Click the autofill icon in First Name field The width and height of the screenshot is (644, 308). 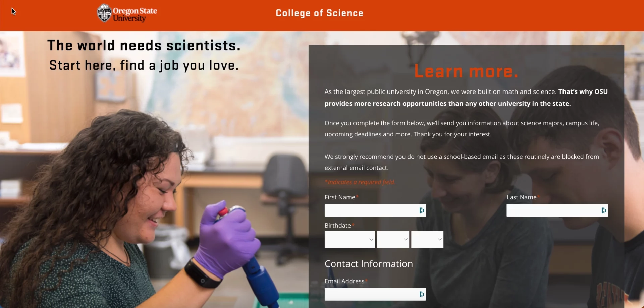click(422, 210)
